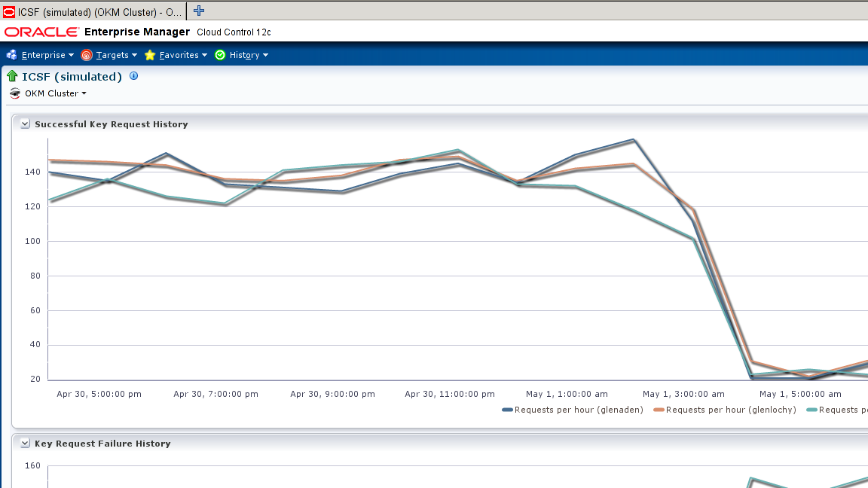The height and width of the screenshot is (488, 868).
Task: Open the Enterprise menu
Action: 47,55
